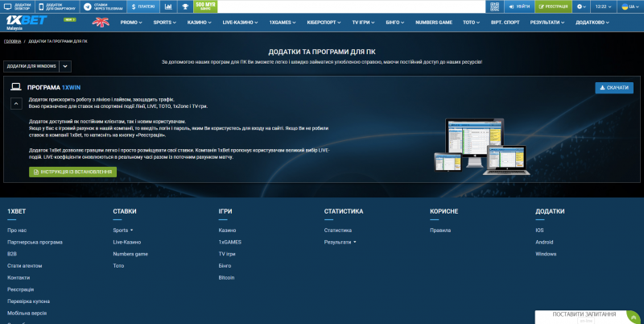Open footer link iOS
This screenshot has width=644, height=324.
point(539,231)
